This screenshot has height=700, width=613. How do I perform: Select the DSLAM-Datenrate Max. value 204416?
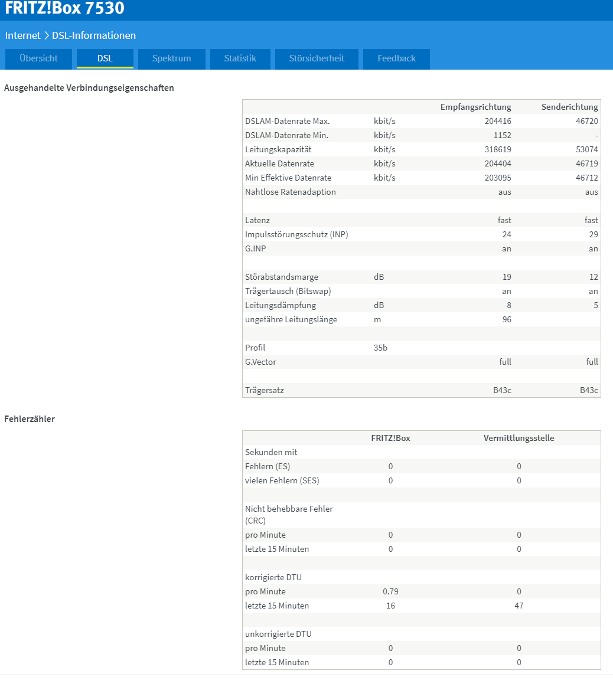[x=498, y=122]
